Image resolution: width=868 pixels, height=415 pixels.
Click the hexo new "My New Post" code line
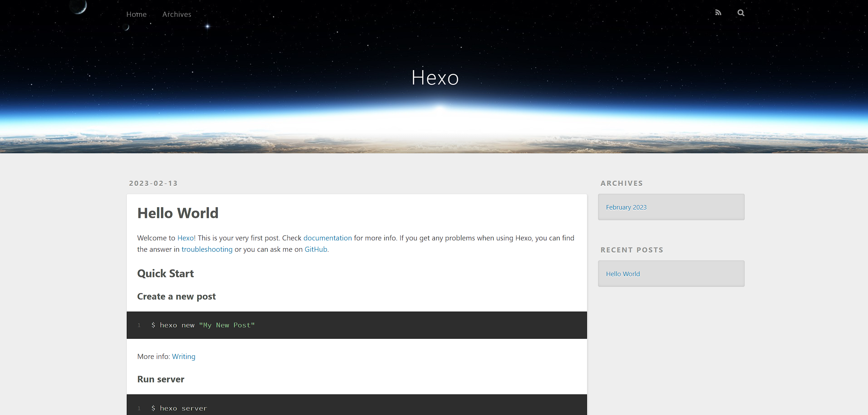coord(203,325)
